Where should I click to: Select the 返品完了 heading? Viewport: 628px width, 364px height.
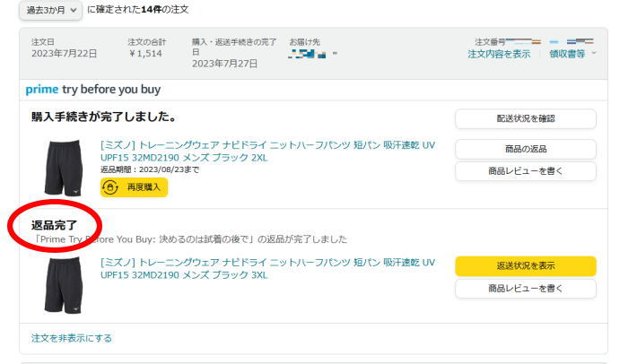point(54,225)
